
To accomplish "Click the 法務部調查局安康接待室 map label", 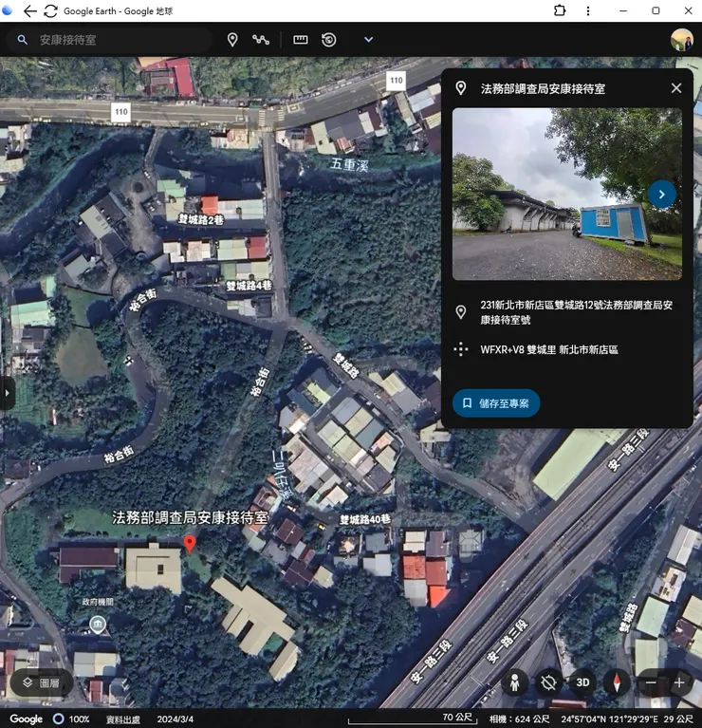I will click(190, 517).
